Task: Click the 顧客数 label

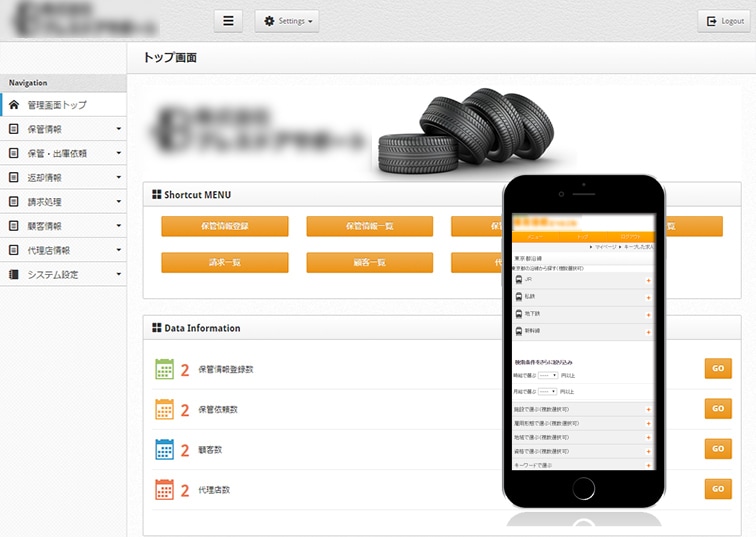Action: 210,449
